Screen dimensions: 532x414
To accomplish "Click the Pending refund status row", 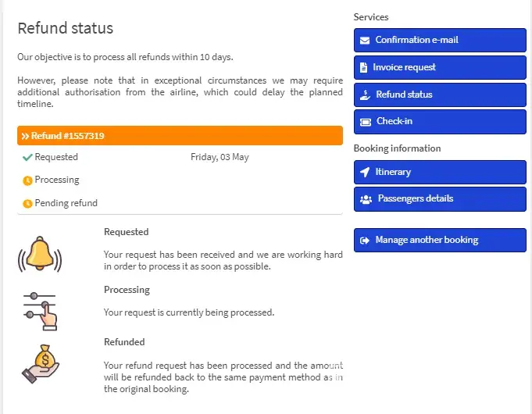I will 66,203.
